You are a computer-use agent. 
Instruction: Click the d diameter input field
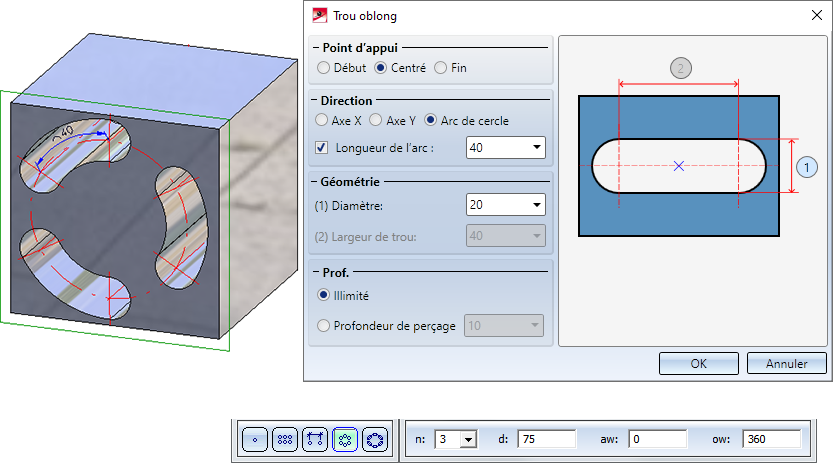546,439
